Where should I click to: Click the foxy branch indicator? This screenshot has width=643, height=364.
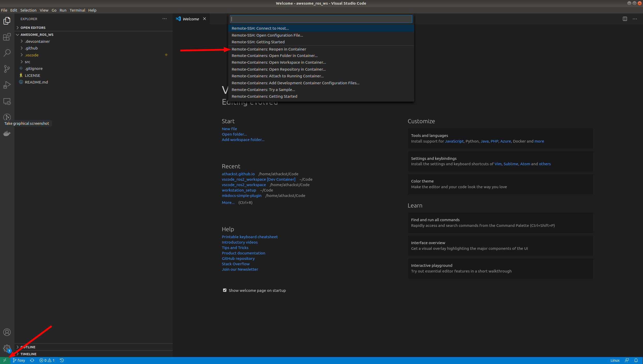coord(19,360)
